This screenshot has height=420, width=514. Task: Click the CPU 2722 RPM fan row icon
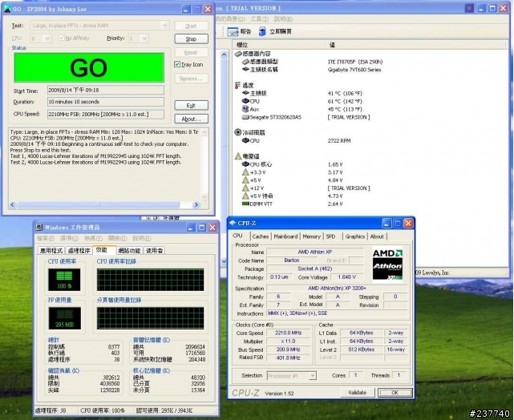click(x=245, y=140)
